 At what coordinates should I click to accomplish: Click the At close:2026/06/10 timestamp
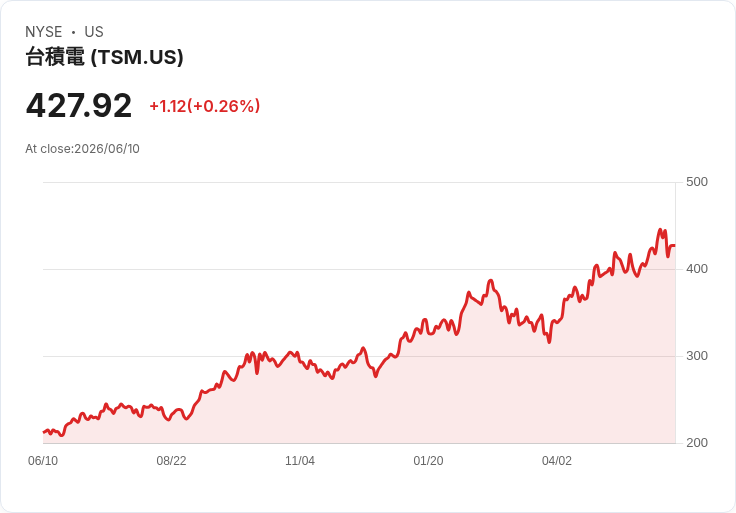[x=83, y=149]
